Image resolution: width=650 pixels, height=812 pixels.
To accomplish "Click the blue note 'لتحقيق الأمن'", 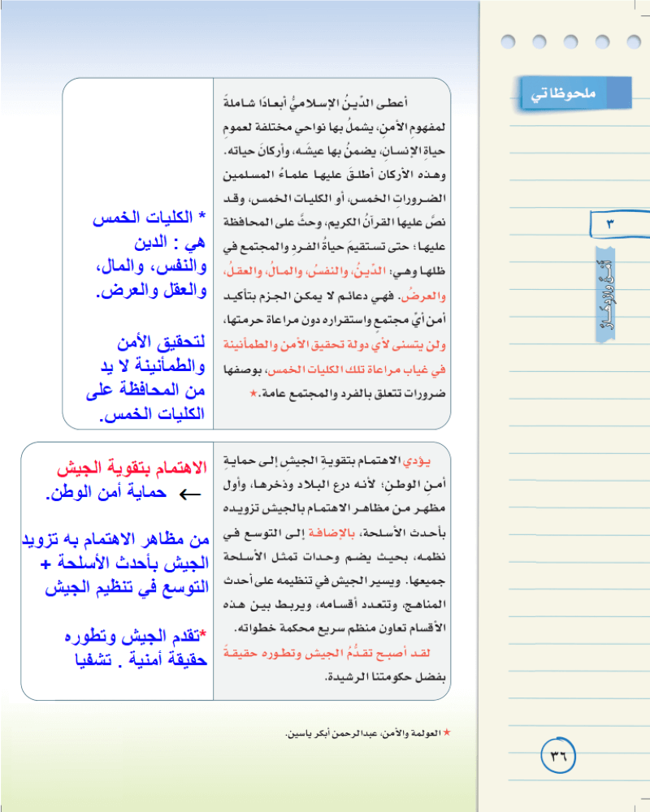I will (161, 342).
